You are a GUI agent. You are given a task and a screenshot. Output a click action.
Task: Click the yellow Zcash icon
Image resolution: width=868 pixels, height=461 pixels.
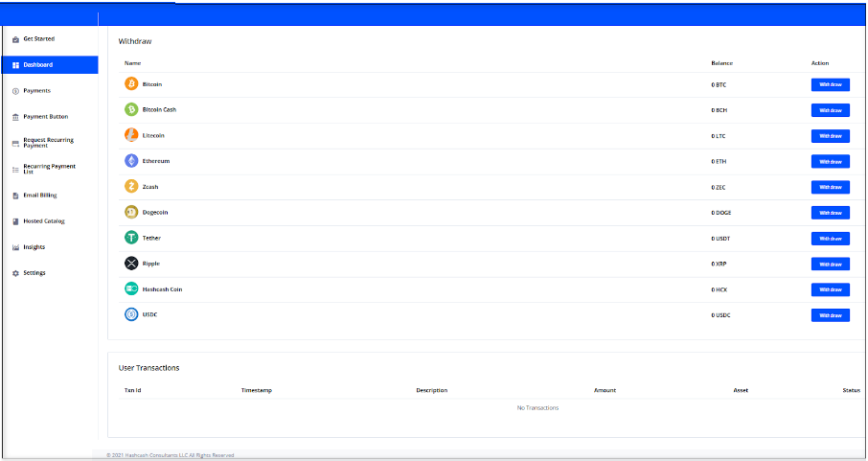click(x=131, y=186)
